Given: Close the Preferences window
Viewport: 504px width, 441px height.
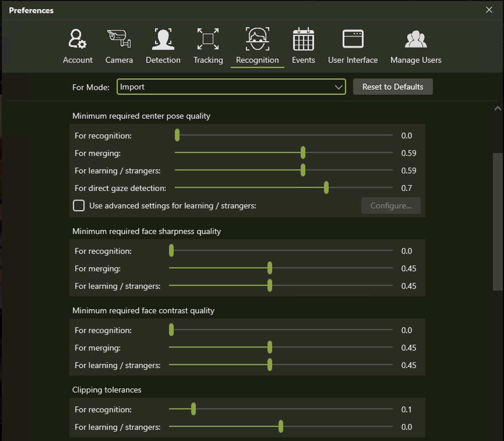Looking at the screenshot, I should click(489, 10).
